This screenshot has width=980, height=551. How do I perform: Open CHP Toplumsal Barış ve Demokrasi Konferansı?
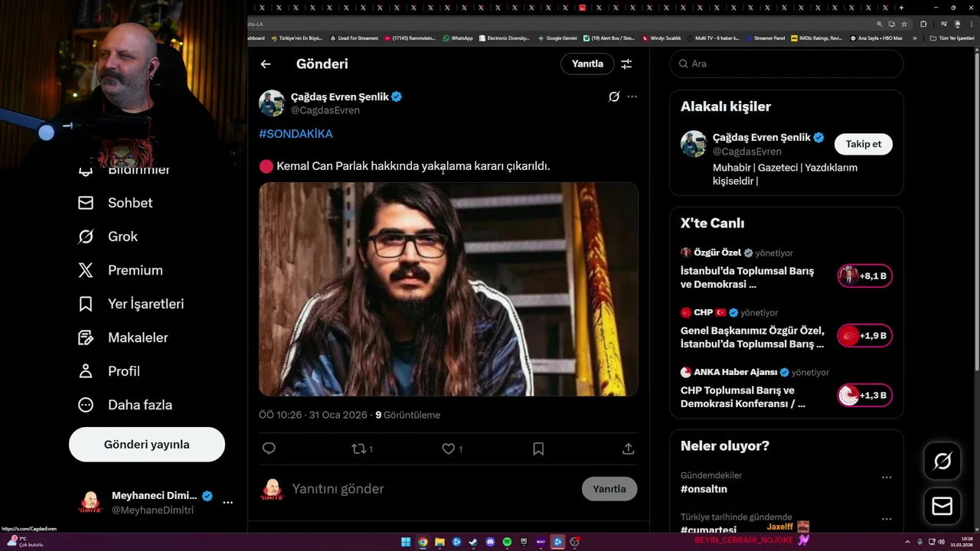[743, 397]
